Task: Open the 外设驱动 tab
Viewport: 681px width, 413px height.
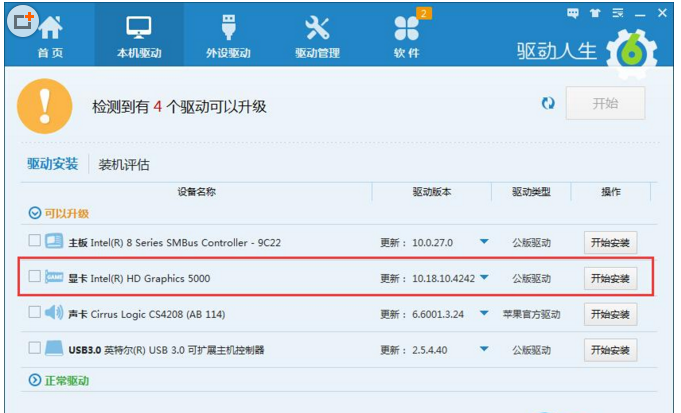Action: tap(228, 36)
